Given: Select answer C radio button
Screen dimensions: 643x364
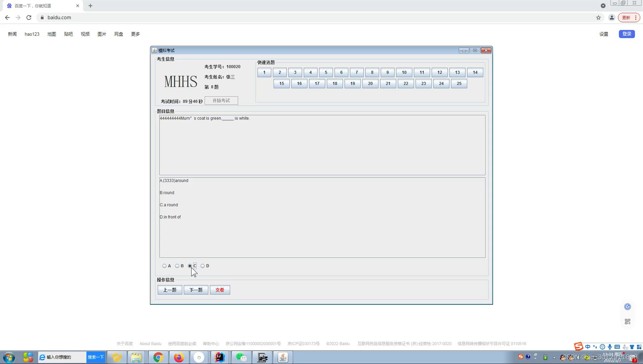Looking at the screenshot, I should 190,266.
